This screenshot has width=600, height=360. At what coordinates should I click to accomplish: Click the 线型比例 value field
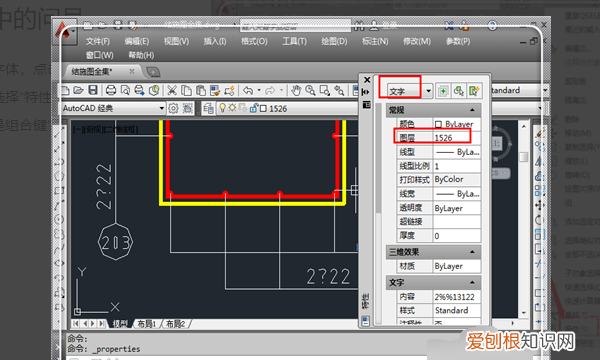point(457,166)
